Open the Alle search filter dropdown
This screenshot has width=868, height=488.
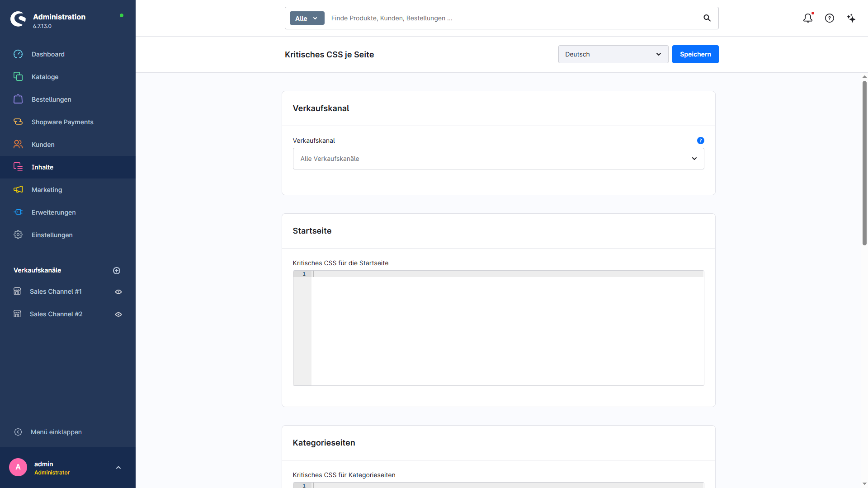tap(307, 18)
